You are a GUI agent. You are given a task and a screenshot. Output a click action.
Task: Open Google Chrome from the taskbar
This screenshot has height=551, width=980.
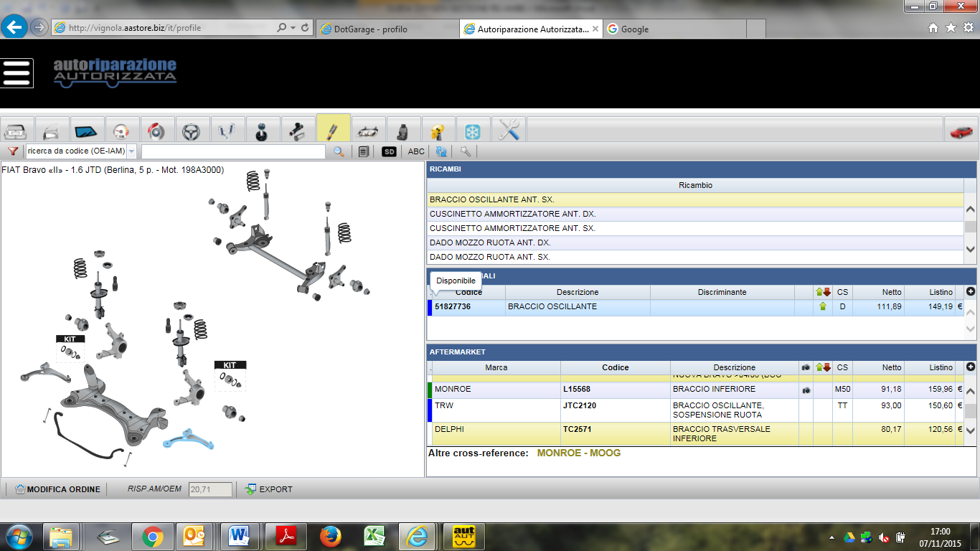point(151,536)
